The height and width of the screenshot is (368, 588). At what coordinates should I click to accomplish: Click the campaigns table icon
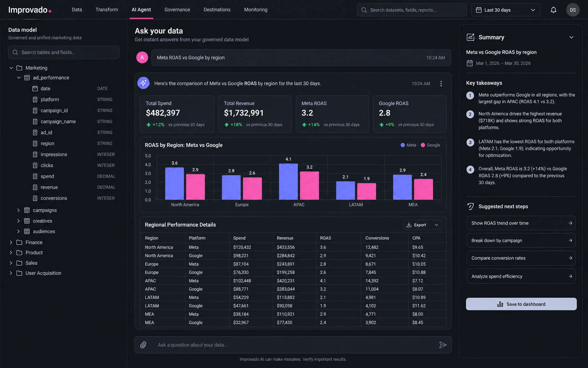(x=27, y=210)
